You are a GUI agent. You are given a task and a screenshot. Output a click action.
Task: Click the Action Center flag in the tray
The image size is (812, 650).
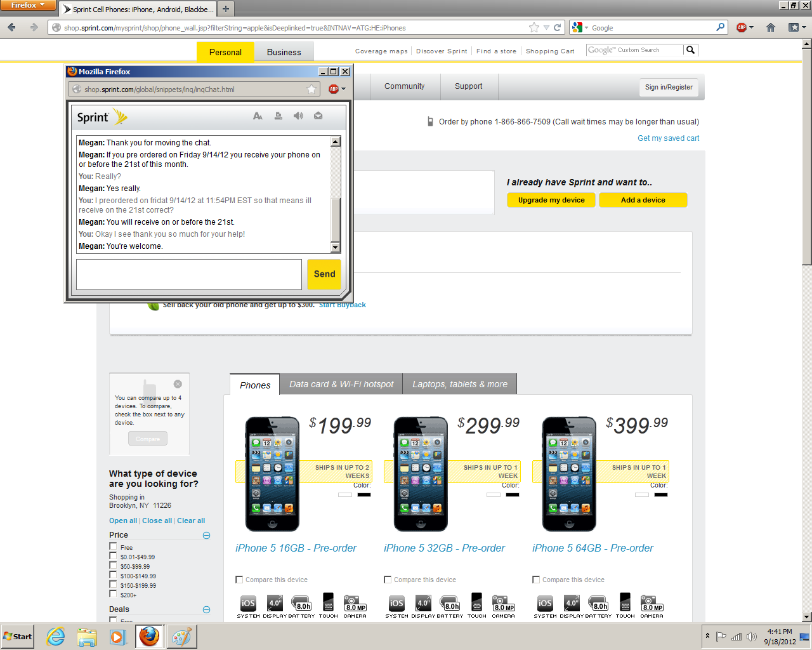(721, 637)
